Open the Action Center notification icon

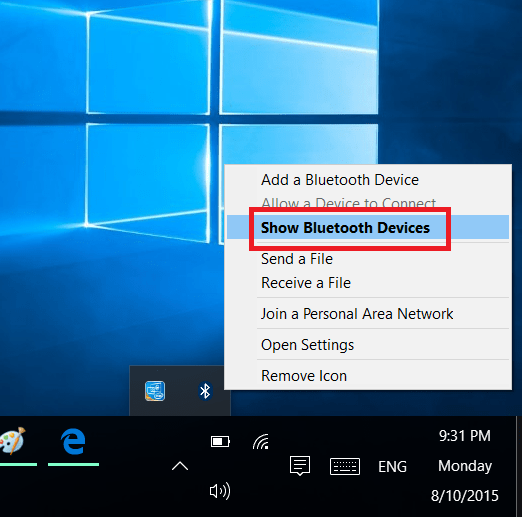click(300, 466)
